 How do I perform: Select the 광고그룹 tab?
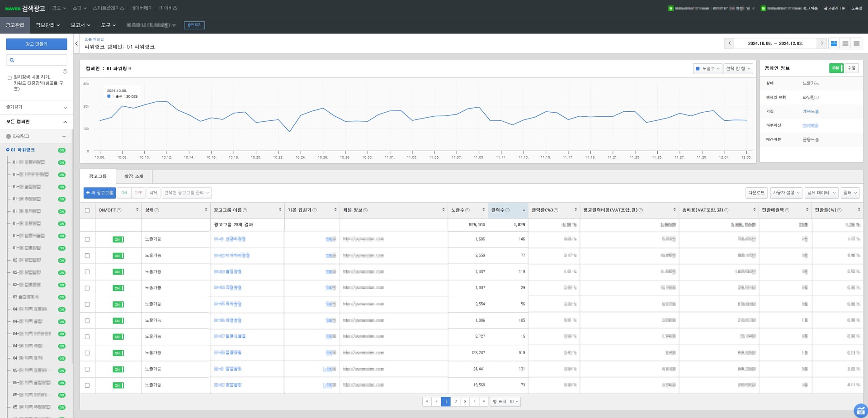98,176
